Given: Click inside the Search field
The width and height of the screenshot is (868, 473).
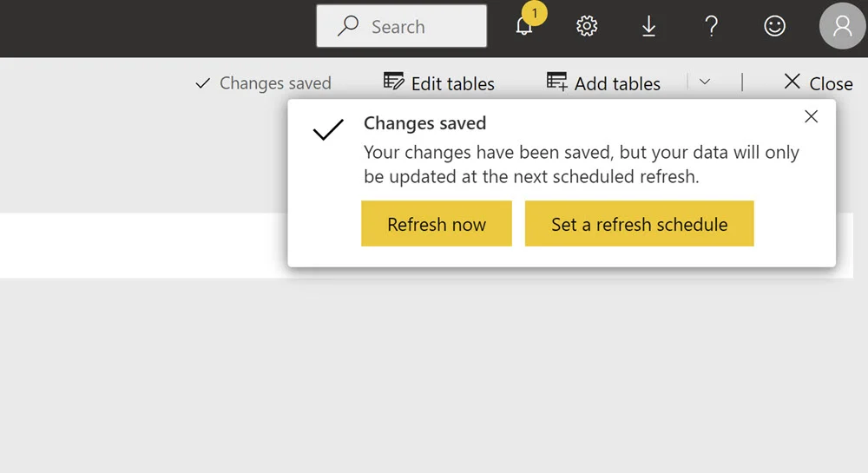Looking at the screenshot, I should point(401,26).
